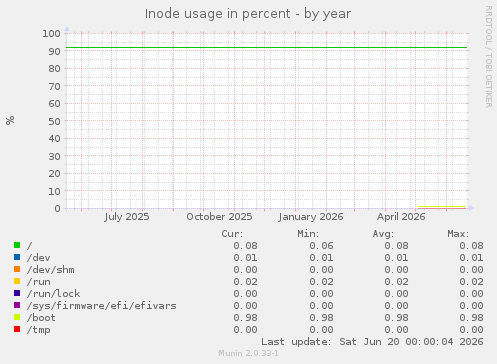Click the green root usage line in the graph
Screen dimensions: 497x364
pos(267,48)
